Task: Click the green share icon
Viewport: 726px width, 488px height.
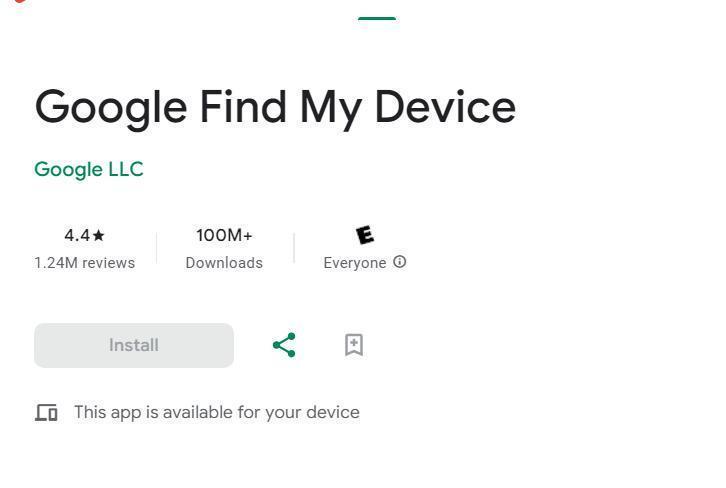Action: 284,345
